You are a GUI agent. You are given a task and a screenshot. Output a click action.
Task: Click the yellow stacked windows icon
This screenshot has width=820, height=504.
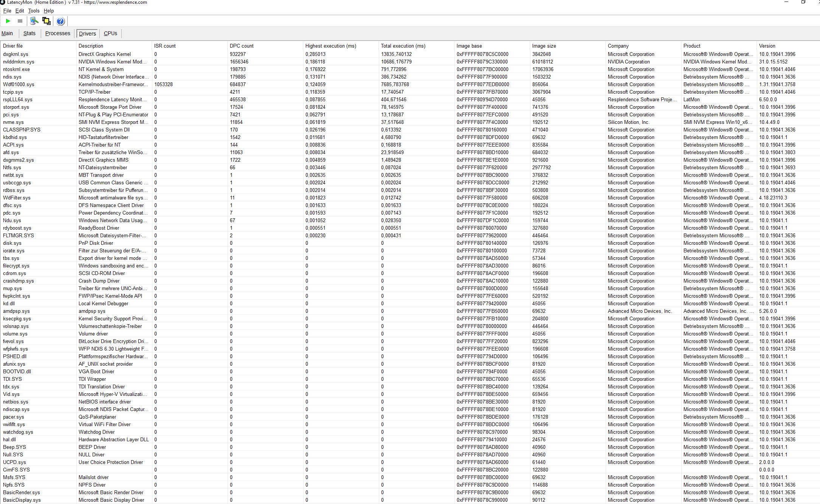pyautogui.click(x=46, y=21)
